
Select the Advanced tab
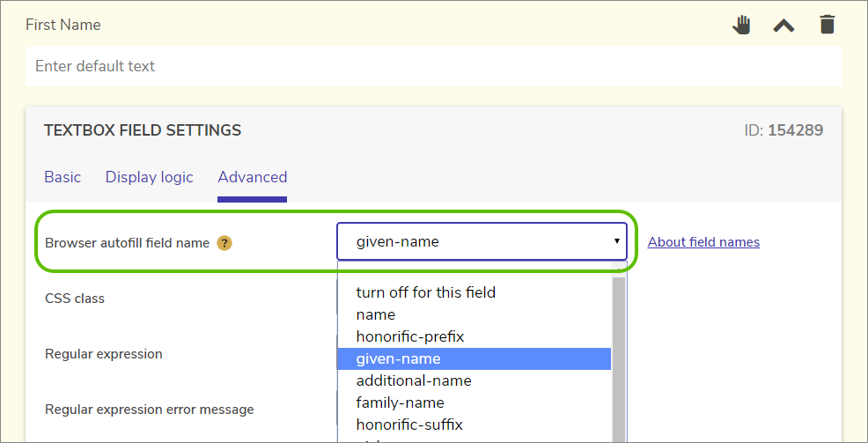pyautogui.click(x=253, y=177)
